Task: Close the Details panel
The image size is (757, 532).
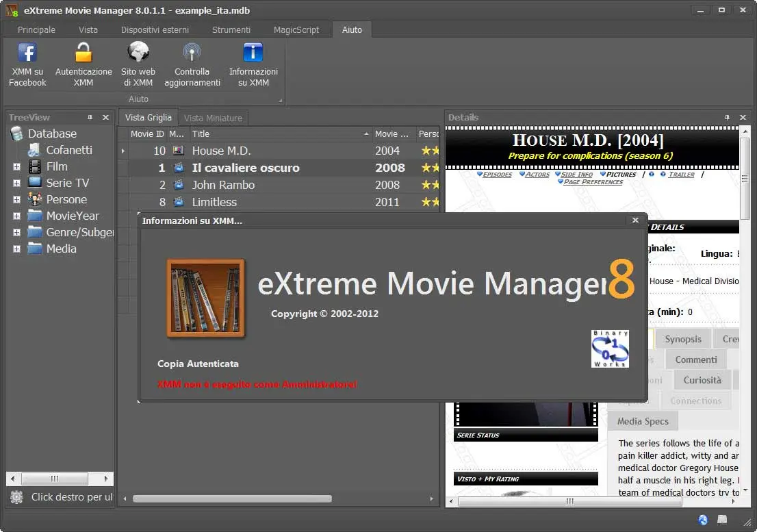Action: click(x=743, y=117)
